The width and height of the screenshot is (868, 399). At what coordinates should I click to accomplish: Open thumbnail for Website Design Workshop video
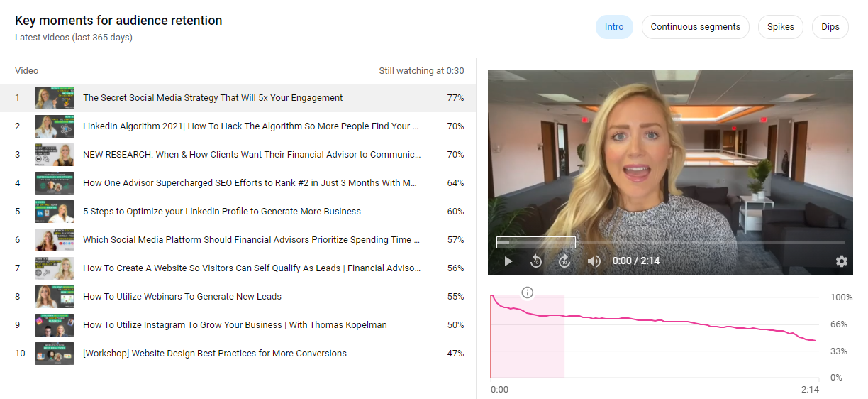tap(55, 354)
